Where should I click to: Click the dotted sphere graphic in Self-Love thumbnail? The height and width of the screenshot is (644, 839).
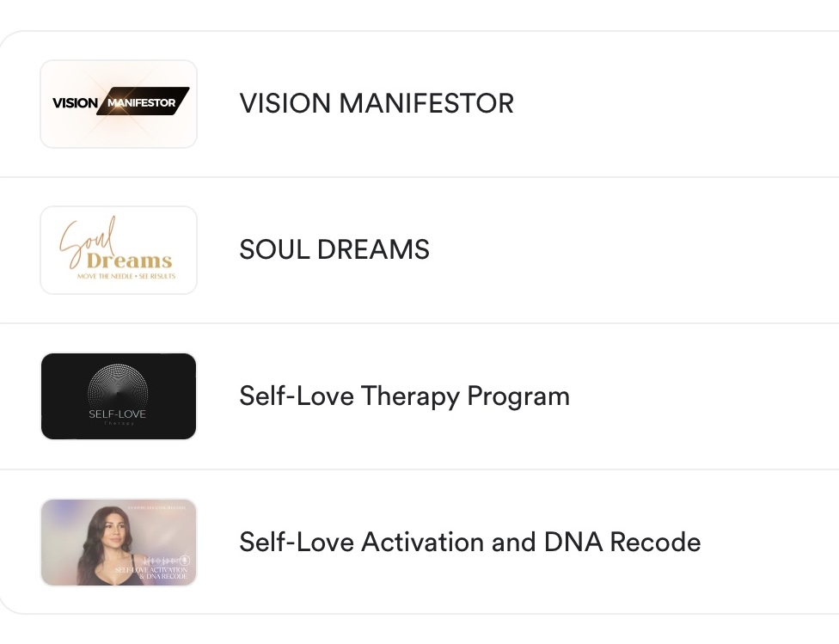click(119, 387)
